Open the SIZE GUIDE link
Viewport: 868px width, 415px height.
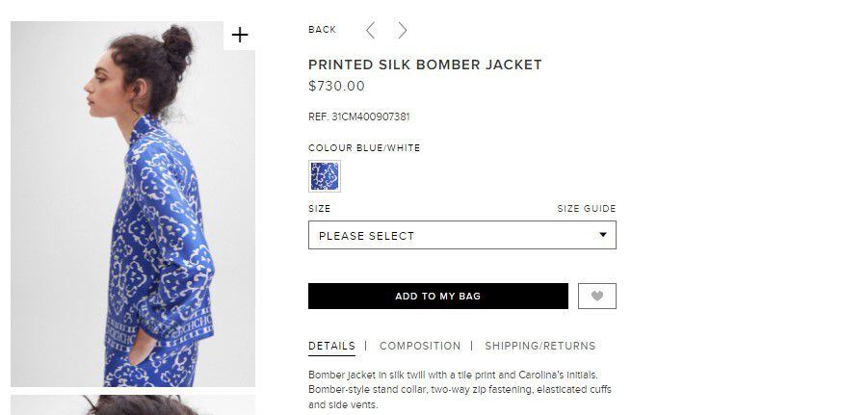(586, 209)
